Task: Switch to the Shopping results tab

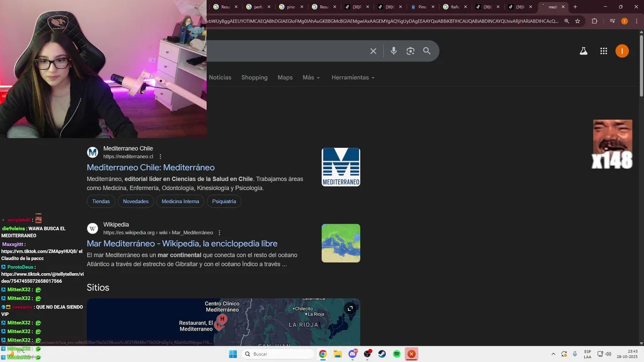Action: tap(254, 77)
